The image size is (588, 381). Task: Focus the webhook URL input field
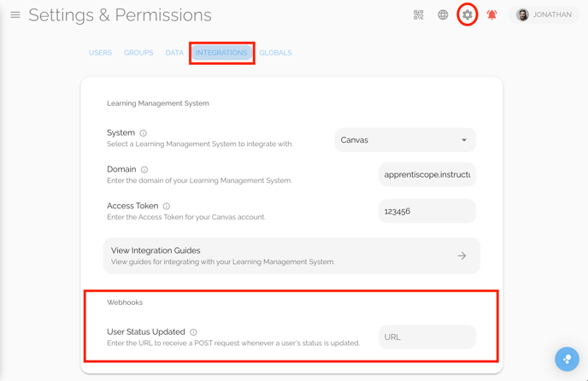[427, 337]
